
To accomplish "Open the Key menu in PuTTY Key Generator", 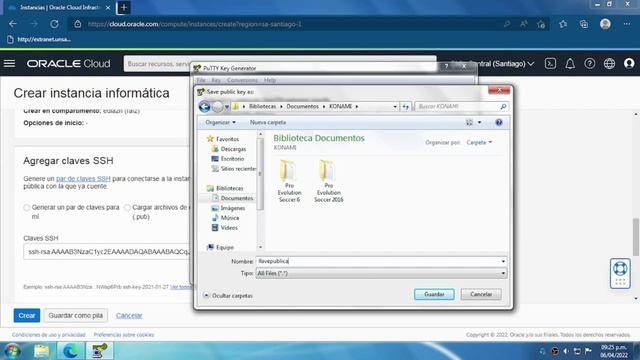I will click(216, 80).
